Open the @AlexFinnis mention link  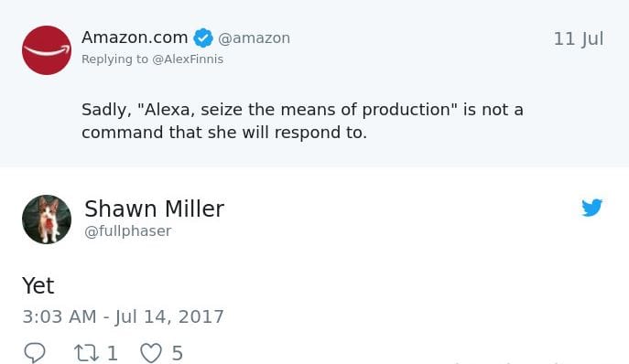pos(188,59)
